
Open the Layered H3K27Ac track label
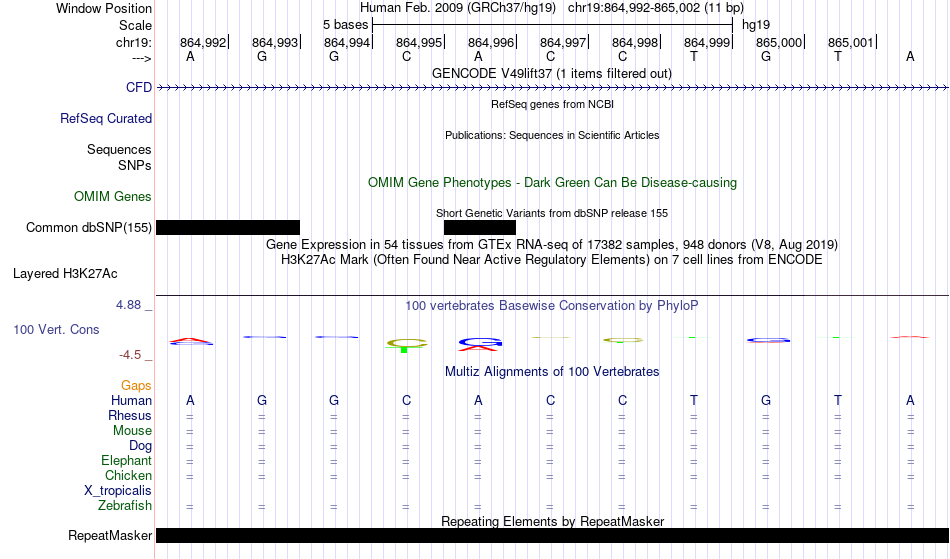tap(65, 274)
